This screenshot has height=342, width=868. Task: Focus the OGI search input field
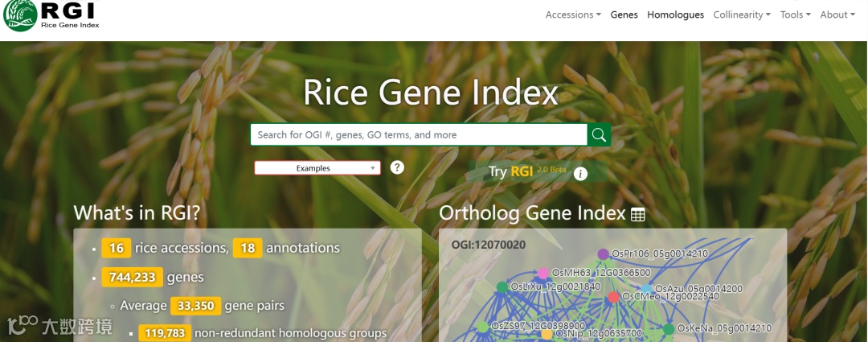pos(419,134)
